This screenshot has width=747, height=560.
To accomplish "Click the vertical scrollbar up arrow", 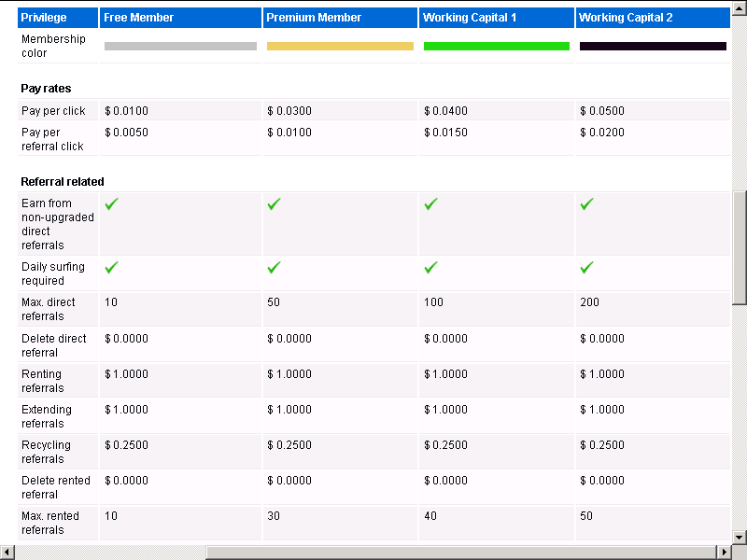I will click(x=740, y=9).
